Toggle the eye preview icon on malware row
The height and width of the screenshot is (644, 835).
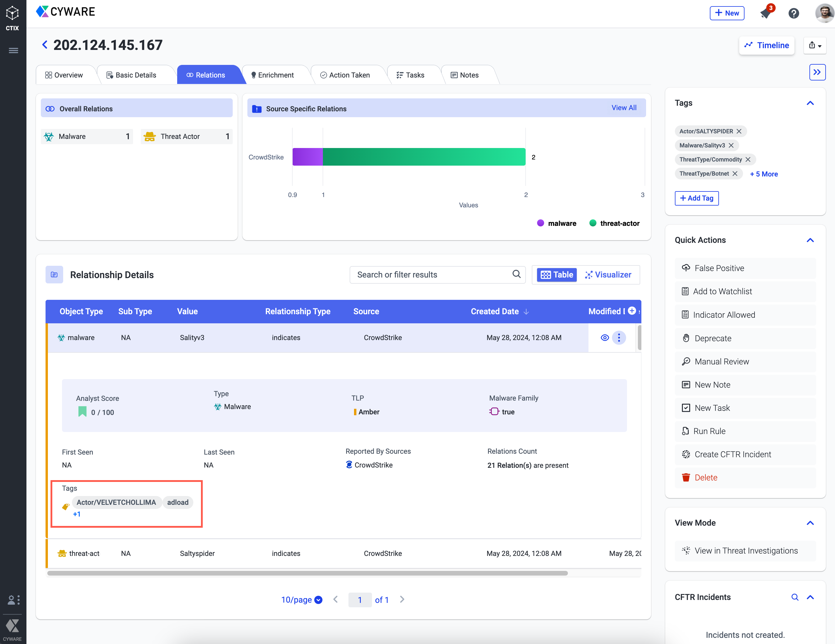[604, 337]
